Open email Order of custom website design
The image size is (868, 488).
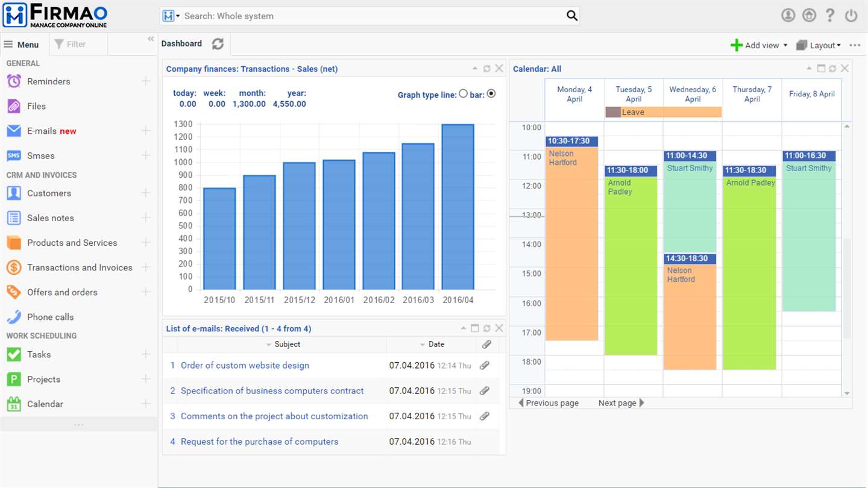point(245,366)
